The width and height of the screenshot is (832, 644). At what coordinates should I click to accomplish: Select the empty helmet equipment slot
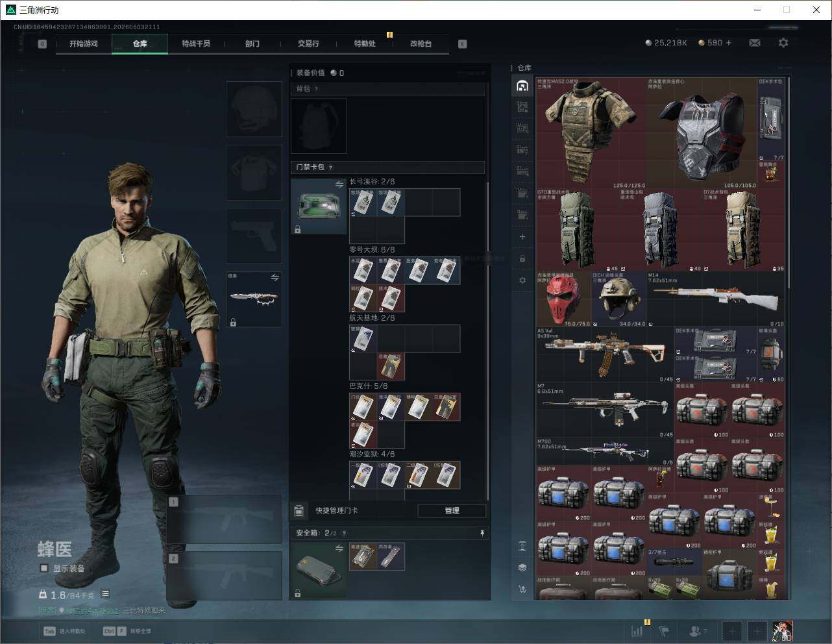click(x=254, y=109)
